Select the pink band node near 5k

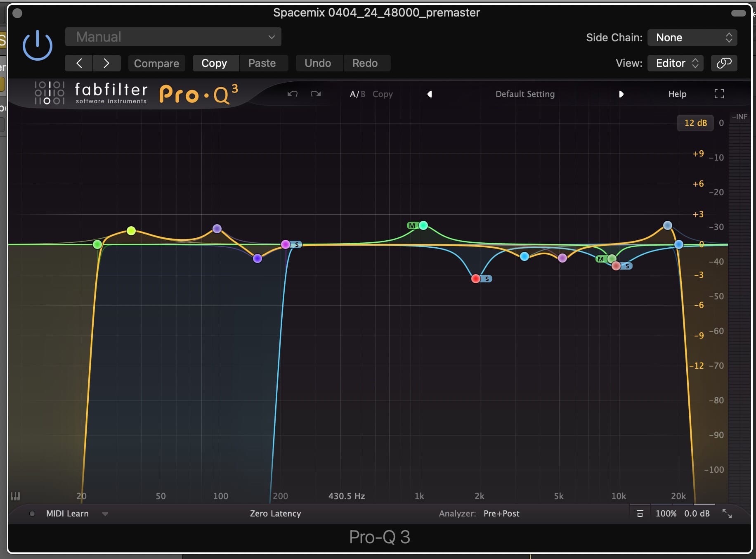(562, 258)
